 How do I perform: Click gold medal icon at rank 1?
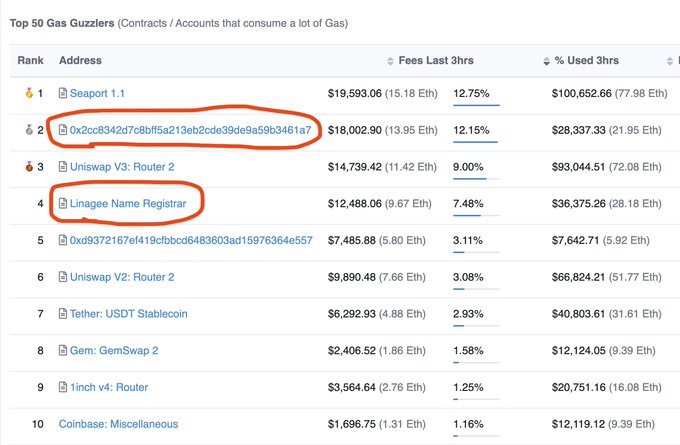point(29,93)
